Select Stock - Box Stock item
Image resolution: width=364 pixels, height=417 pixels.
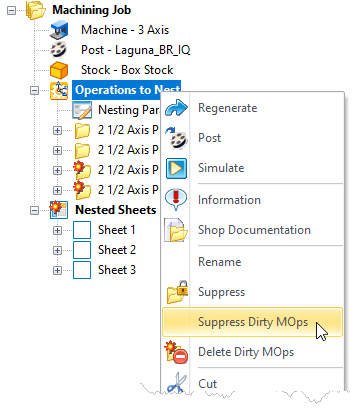(127, 70)
